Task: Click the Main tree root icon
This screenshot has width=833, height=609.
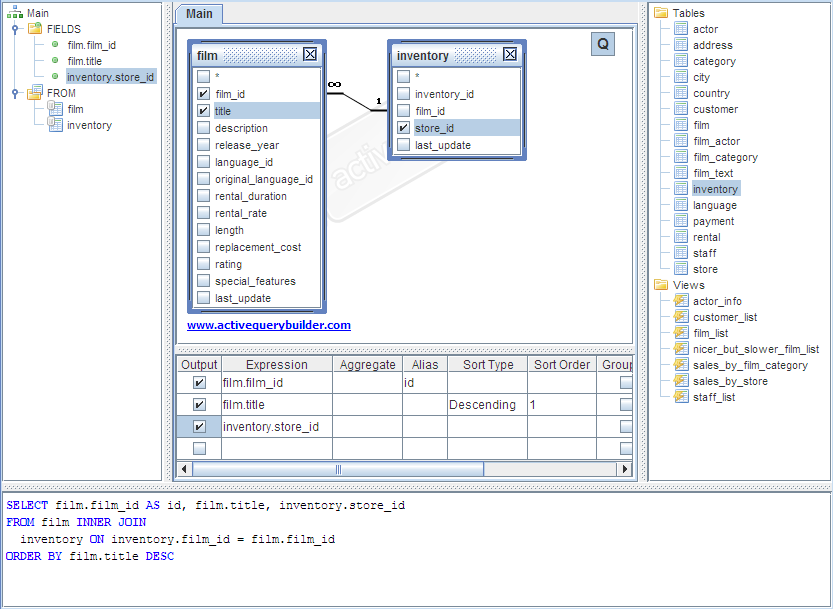Action: point(15,12)
